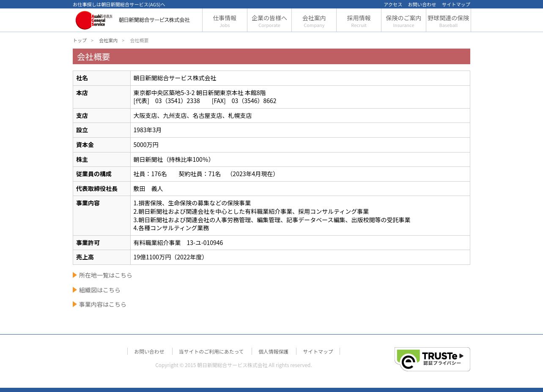
Task: Open the 企業の皆様へ Corporate menu
Action: 269,20
